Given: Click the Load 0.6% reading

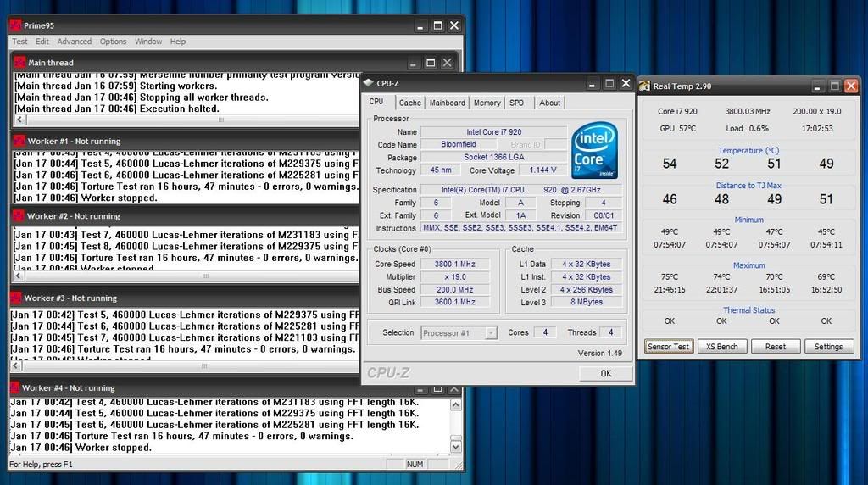Looking at the screenshot, I should coord(748,128).
